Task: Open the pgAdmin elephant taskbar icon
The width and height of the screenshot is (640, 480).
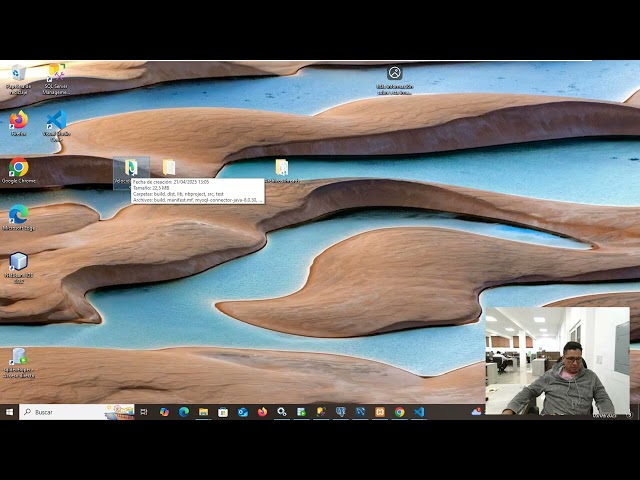Action: (x=340, y=412)
